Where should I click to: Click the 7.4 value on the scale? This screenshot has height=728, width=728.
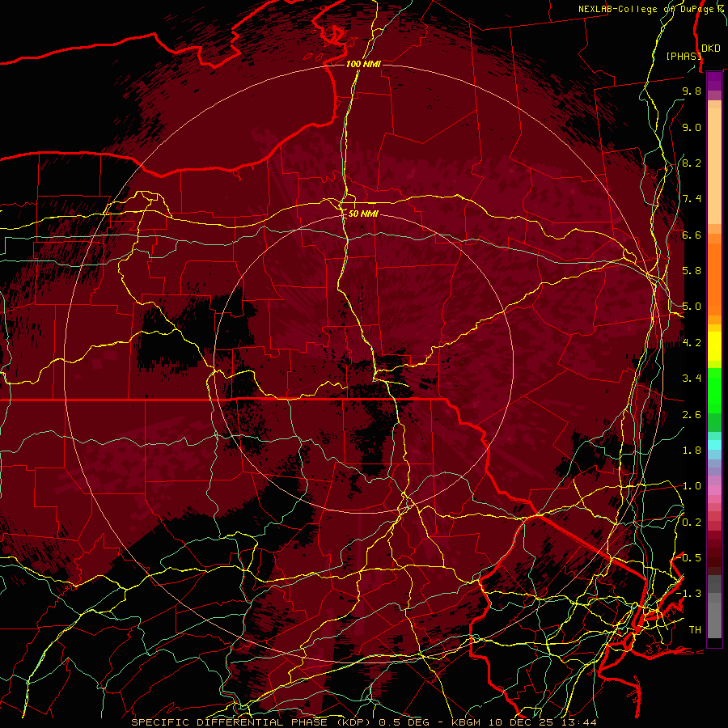pos(692,199)
